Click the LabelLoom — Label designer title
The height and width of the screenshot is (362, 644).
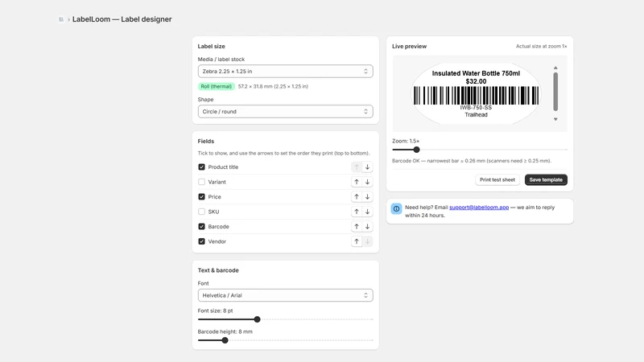(x=122, y=19)
